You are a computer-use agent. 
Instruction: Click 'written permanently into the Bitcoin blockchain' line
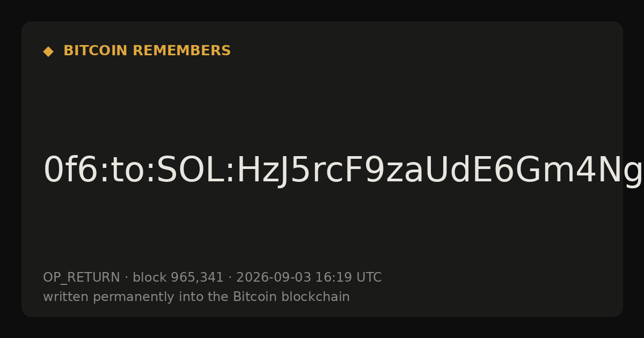click(x=196, y=297)
